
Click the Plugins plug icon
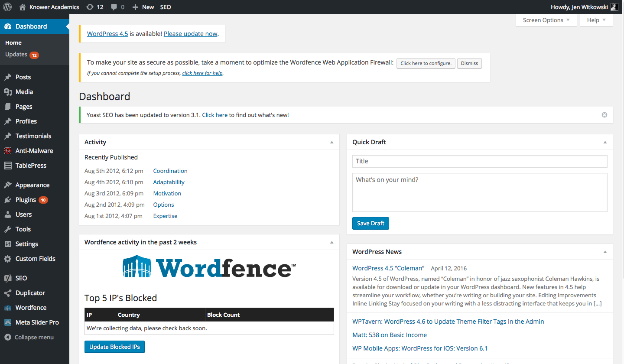pyautogui.click(x=8, y=200)
